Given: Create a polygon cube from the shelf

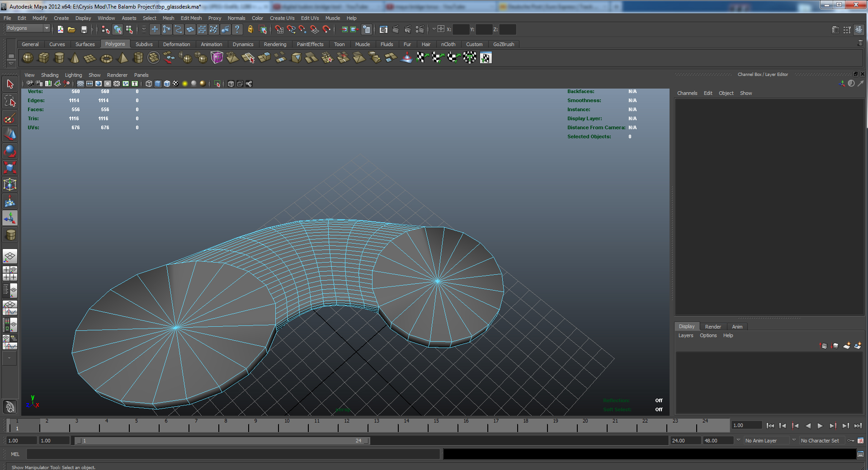Looking at the screenshot, I should pyautogui.click(x=44, y=58).
